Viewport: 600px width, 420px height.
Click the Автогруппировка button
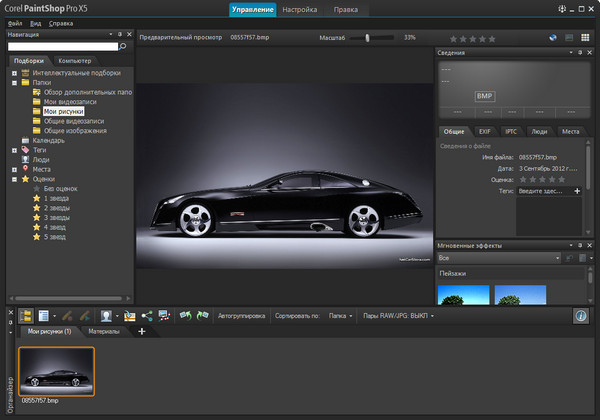point(241,315)
